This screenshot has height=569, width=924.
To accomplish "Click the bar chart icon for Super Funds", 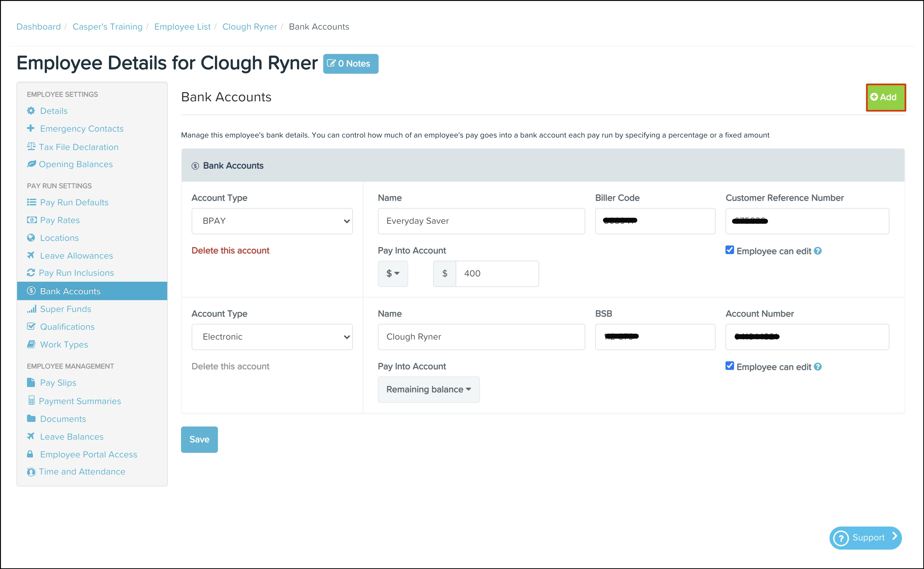I will (x=32, y=309).
